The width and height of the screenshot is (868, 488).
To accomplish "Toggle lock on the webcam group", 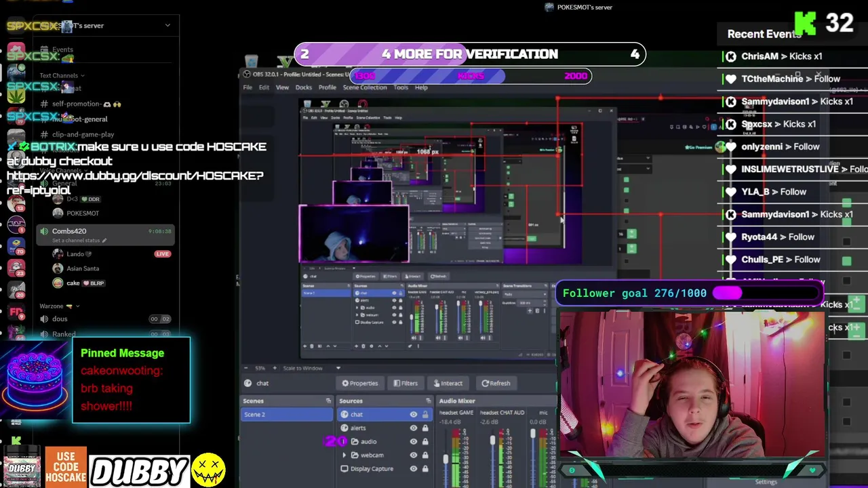I will (x=425, y=455).
